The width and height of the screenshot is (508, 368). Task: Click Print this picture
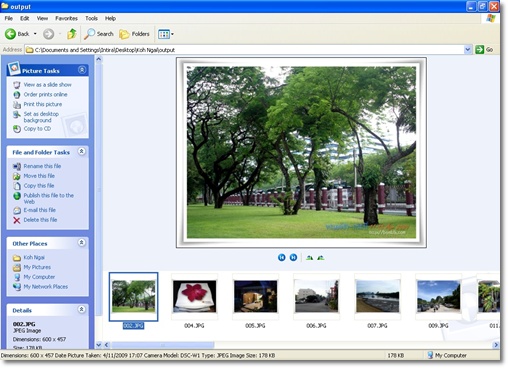pos(43,104)
